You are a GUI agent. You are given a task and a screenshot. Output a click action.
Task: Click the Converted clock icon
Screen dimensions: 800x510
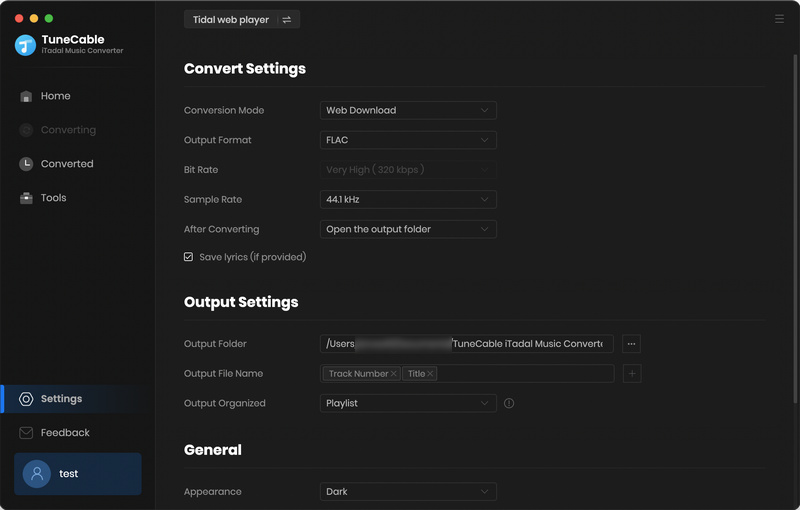(26, 164)
